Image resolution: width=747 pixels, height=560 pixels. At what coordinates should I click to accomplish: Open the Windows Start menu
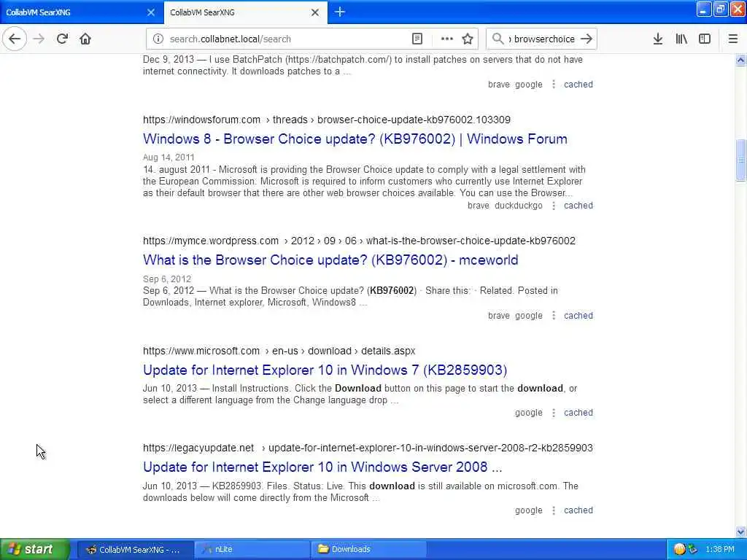coord(34,549)
